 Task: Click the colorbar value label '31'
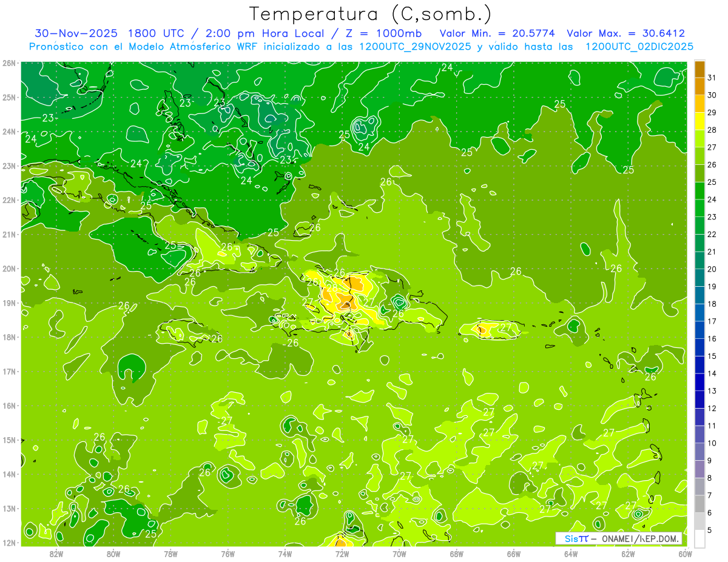point(712,78)
